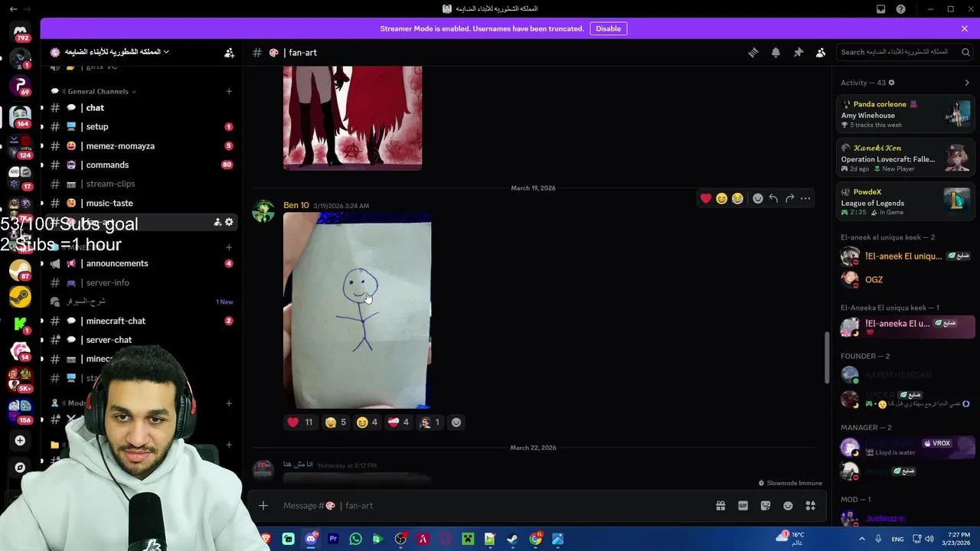
Task: Open the stream-clips channel
Action: (x=142, y=184)
